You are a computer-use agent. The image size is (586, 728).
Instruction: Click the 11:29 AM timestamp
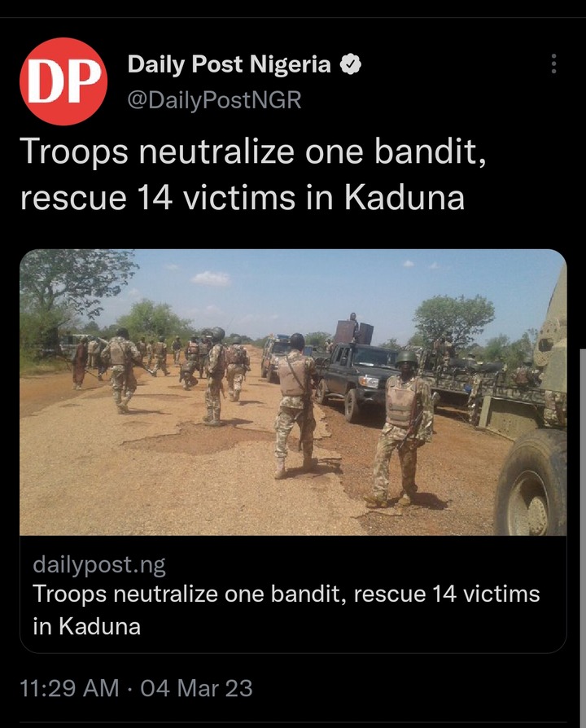[x=70, y=688]
